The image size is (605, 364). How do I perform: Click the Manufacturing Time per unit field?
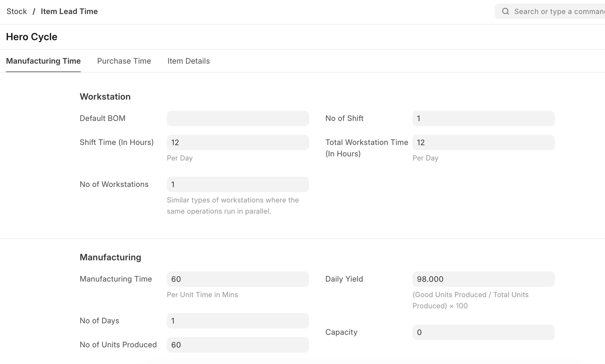[238, 279]
